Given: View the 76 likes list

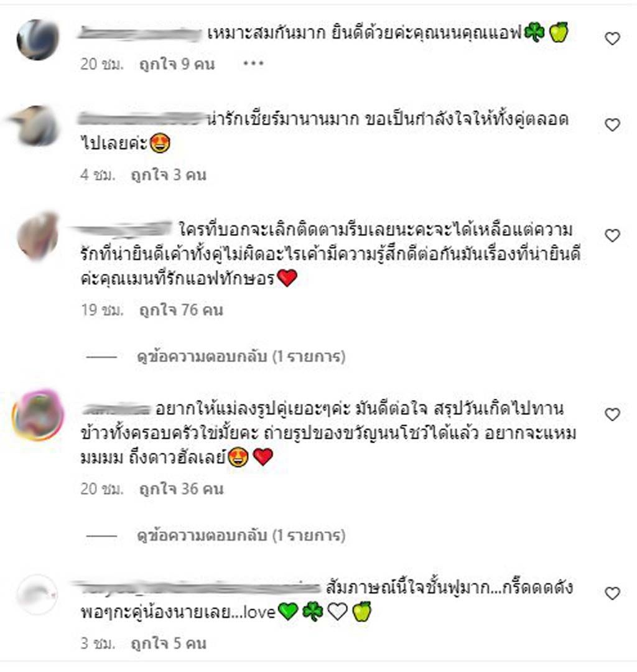Looking at the screenshot, I should click(x=181, y=310).
